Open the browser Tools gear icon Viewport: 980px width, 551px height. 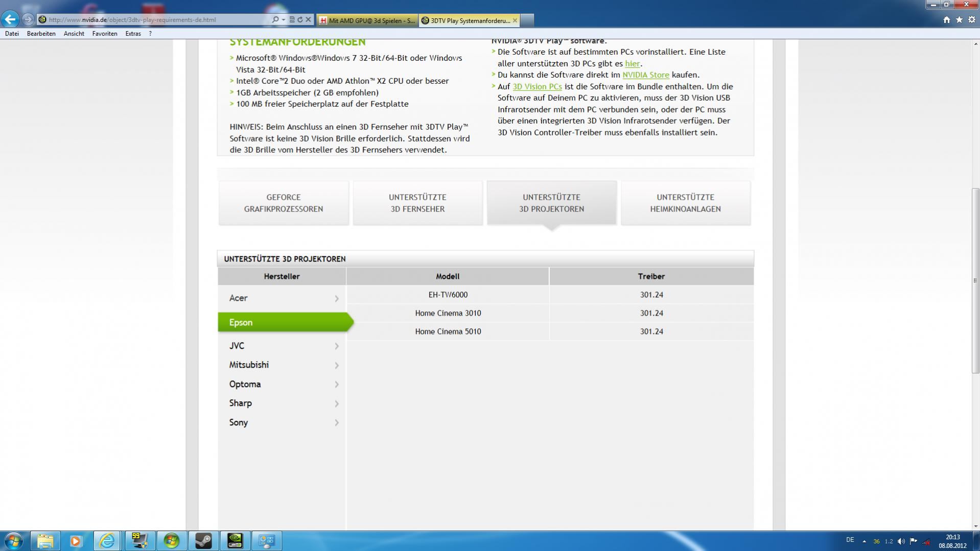[x=972, y=19]
